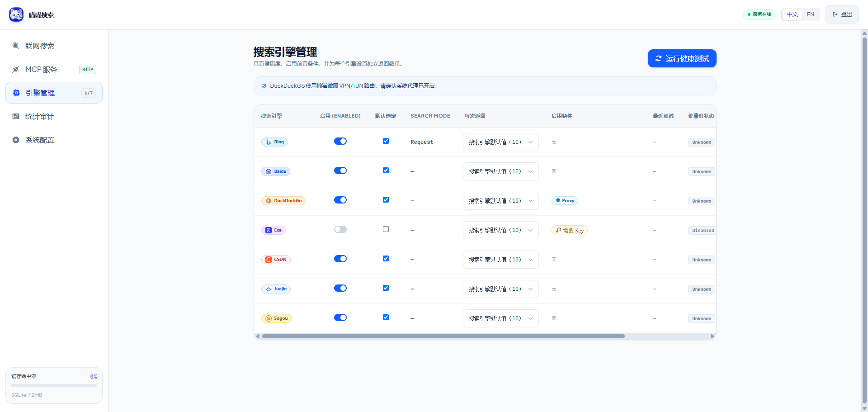Click the Proxy globe badge for DuckDuckGo
Screen dimensions: 868x412
(x=565, y=201)
